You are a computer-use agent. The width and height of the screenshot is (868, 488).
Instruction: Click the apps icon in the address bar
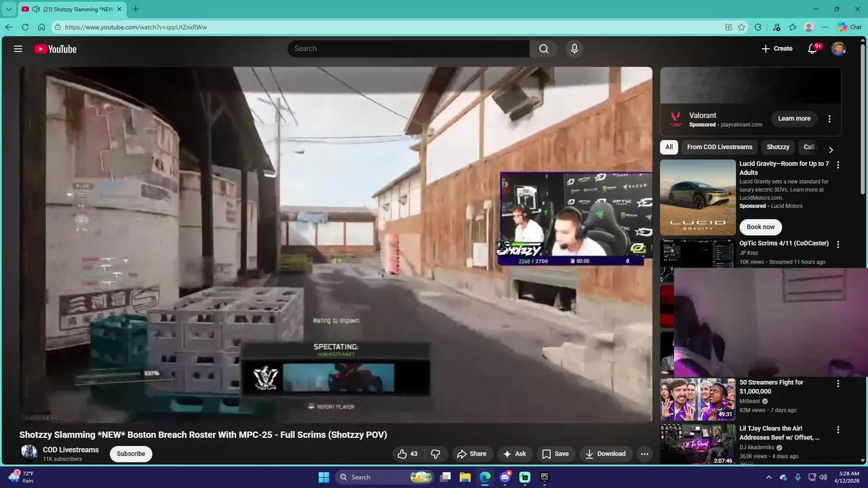pos(728,27)
